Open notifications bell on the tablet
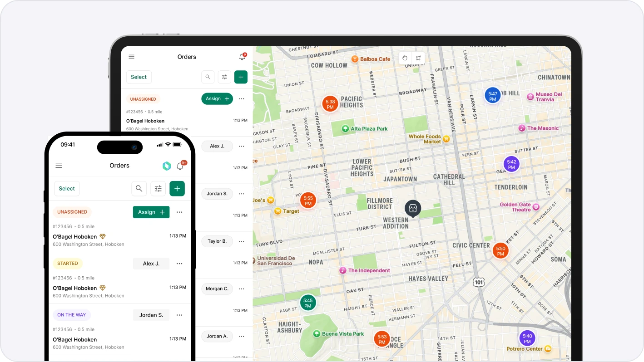Screen dimensions: 644x362 pyautogui.click(x=242, y=57)
